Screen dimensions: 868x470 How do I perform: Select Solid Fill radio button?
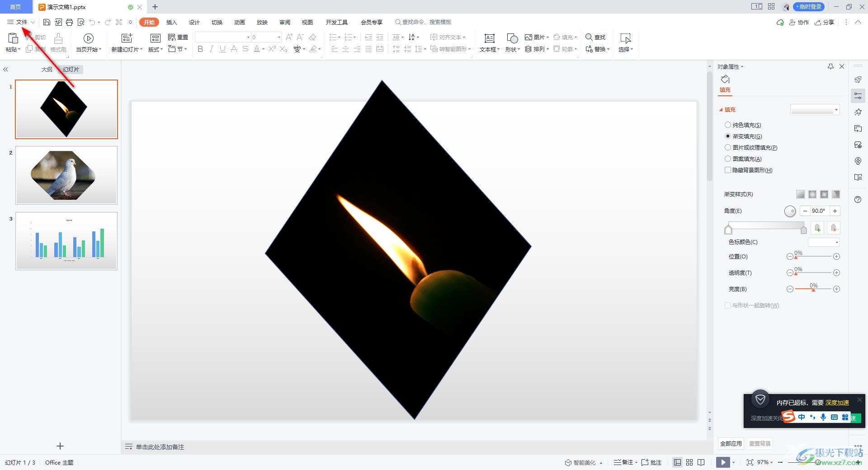728,125
